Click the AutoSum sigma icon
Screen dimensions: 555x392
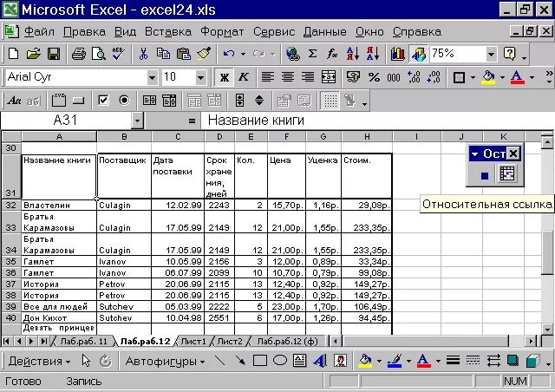[312, 54]
